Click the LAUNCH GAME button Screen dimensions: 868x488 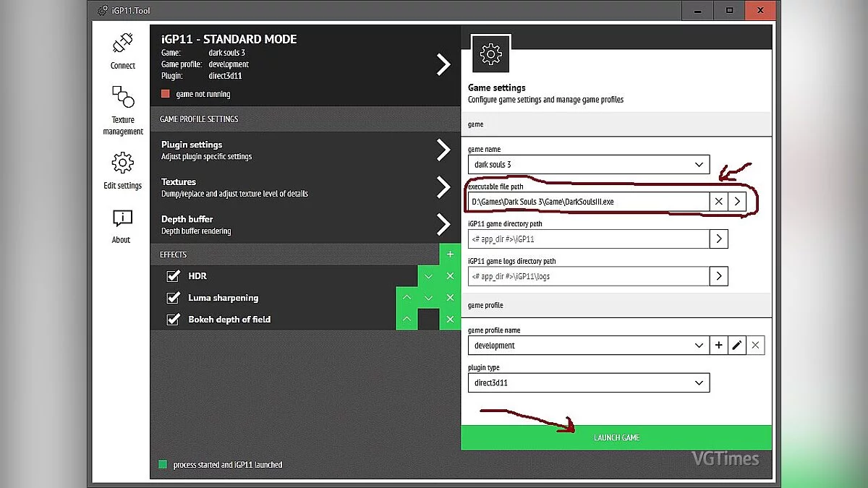[x=616, y=437]
